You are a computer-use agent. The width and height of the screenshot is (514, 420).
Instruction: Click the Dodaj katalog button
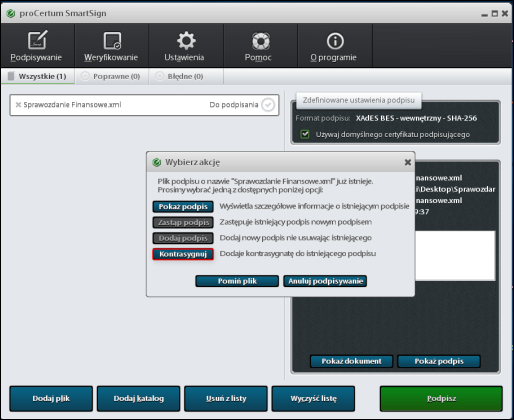(x=139, y=399)
